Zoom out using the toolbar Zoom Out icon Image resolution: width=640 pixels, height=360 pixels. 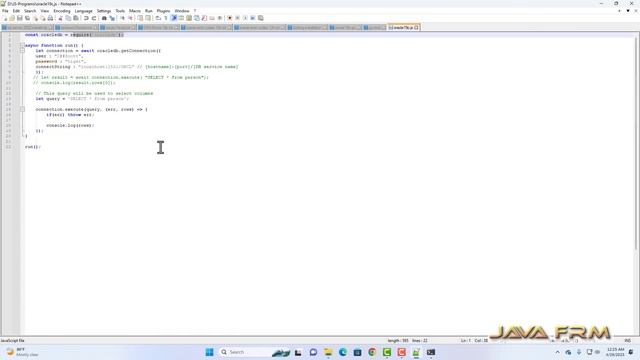tap(130, 18)
